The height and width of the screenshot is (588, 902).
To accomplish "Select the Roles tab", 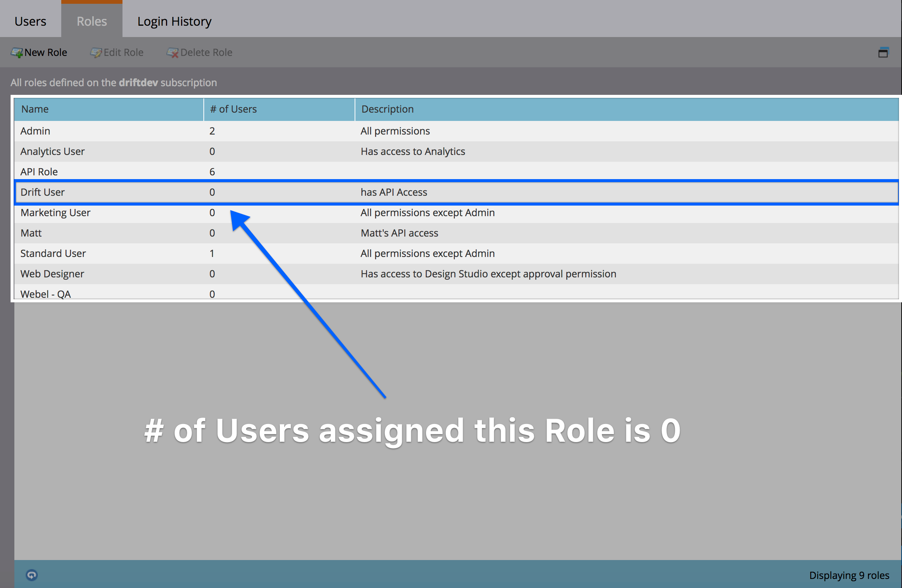I will [92, 21].
